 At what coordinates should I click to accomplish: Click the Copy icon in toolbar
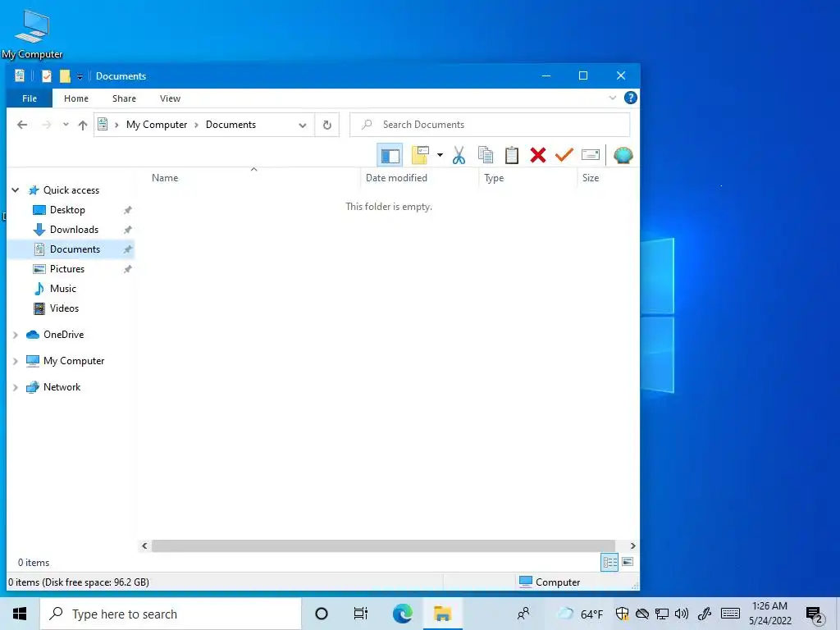[x=486, y=155]
